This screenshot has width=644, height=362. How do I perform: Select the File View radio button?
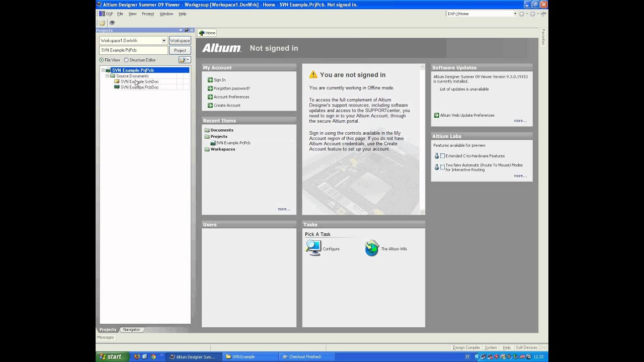[101, 60]
